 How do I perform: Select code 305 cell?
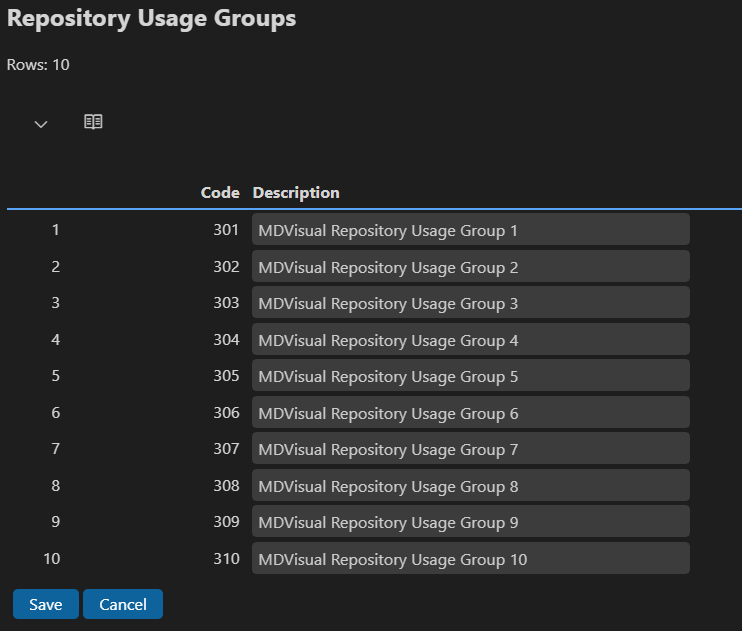[226, 375]
